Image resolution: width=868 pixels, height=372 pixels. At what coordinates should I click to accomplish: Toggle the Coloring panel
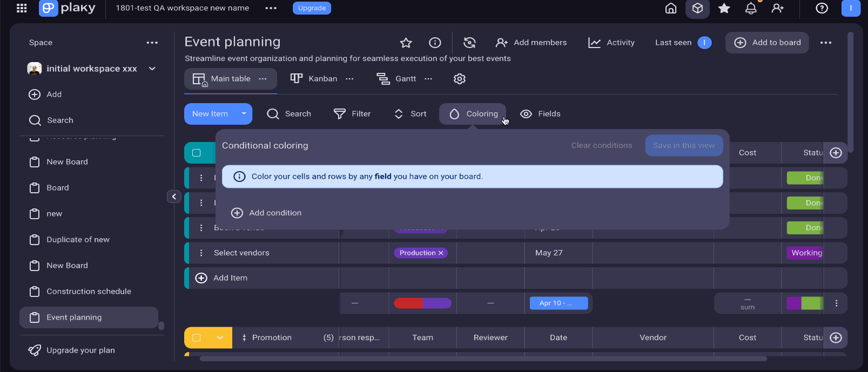coord(473,114)
